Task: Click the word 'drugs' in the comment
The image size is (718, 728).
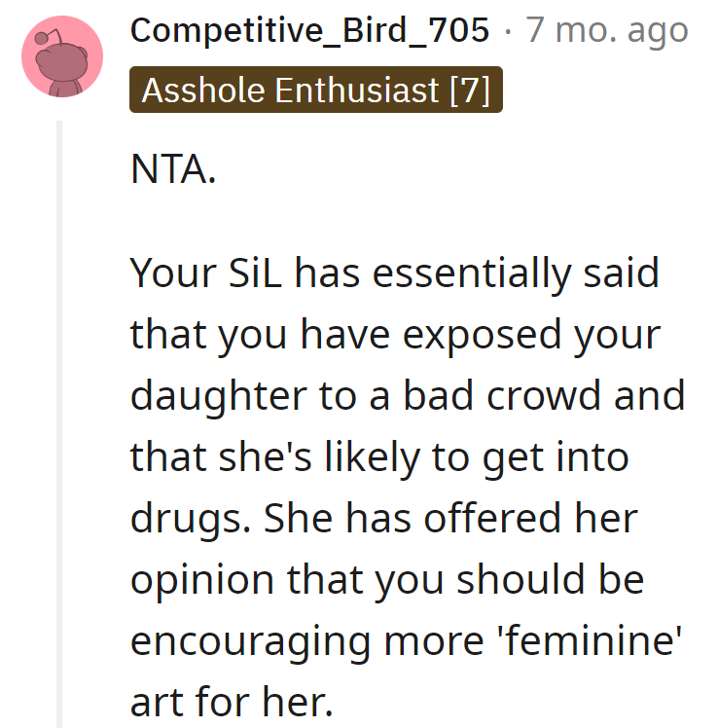Action: (x=190, y=519)
